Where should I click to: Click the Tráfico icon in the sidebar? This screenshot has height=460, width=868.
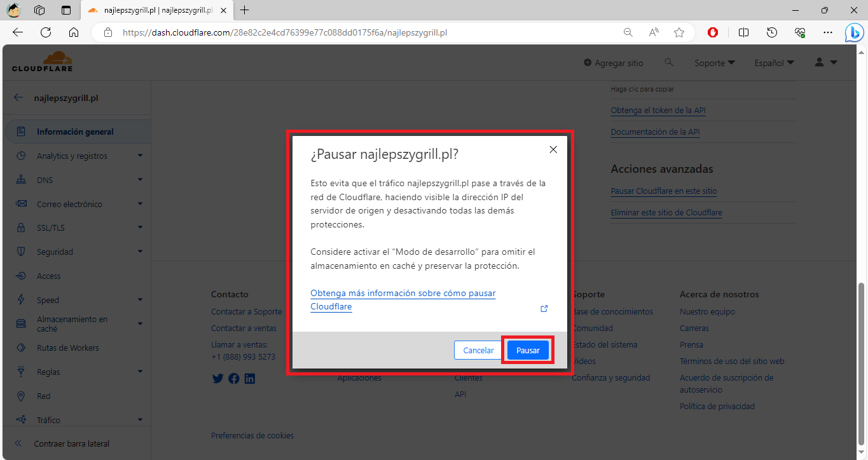point(21,420)
